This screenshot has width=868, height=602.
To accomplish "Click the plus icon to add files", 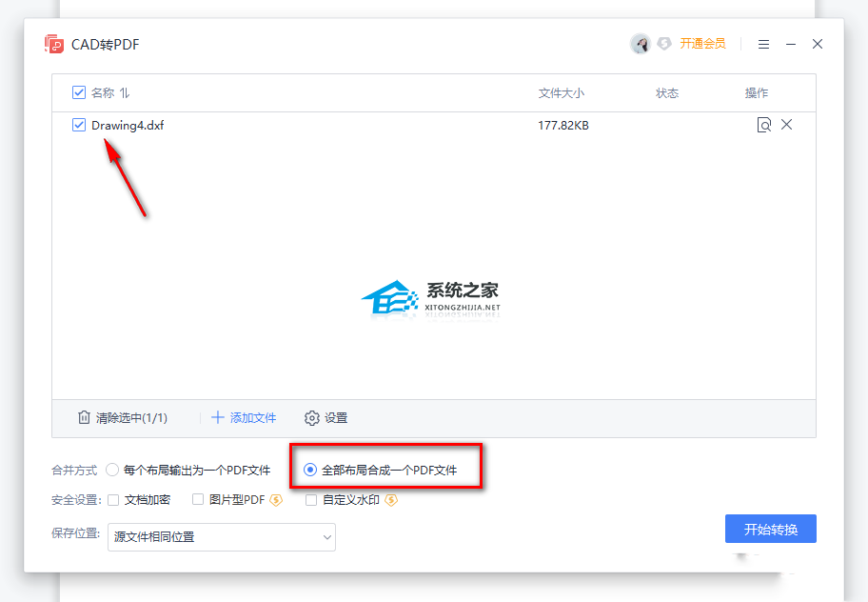I will (218, 417).
